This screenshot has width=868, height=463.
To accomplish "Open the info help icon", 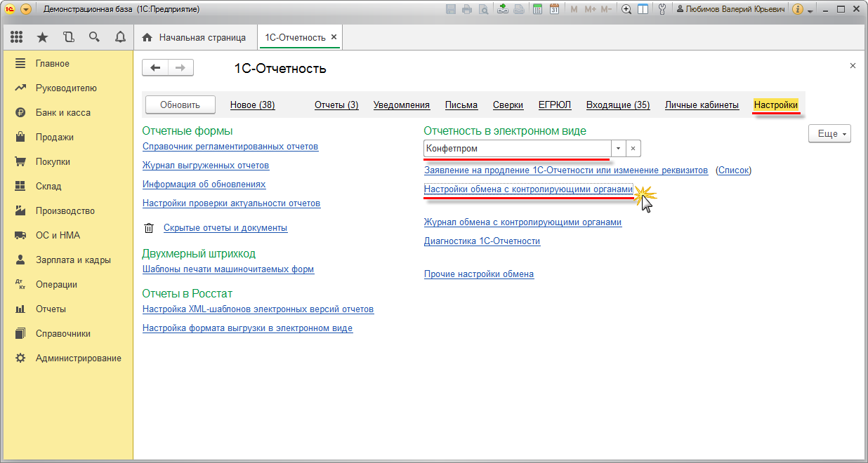I will tap(798, 10).
